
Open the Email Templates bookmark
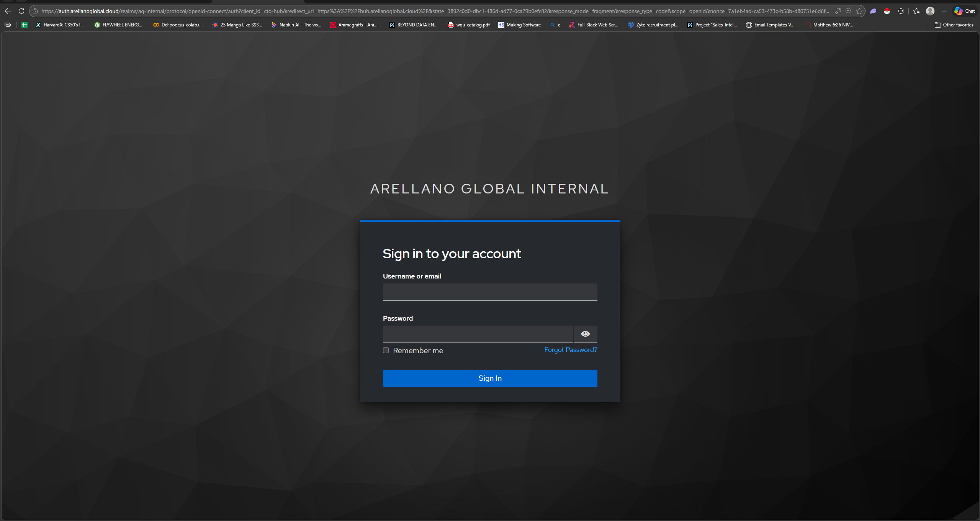point(770,25)
